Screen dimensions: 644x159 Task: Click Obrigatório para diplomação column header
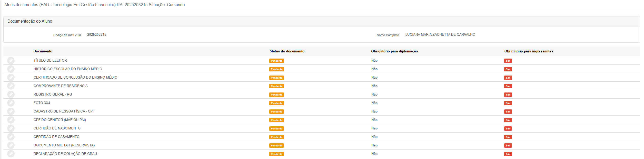394,51
